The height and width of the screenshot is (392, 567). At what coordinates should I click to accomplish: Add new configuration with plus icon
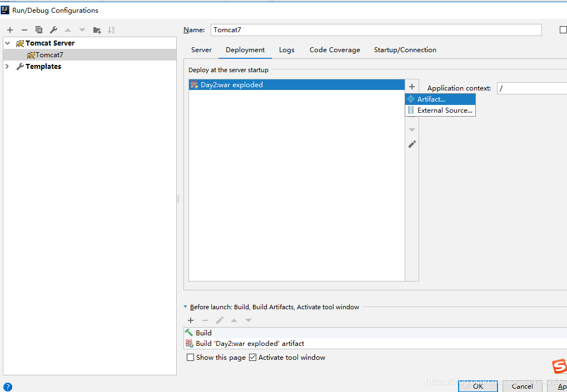coord(10,30)
